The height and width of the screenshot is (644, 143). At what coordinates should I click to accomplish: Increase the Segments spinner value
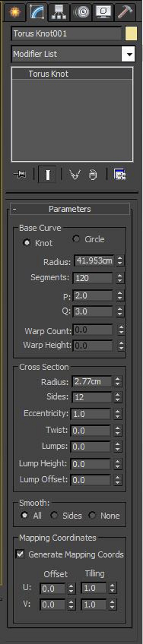click(x=120, y=275)
